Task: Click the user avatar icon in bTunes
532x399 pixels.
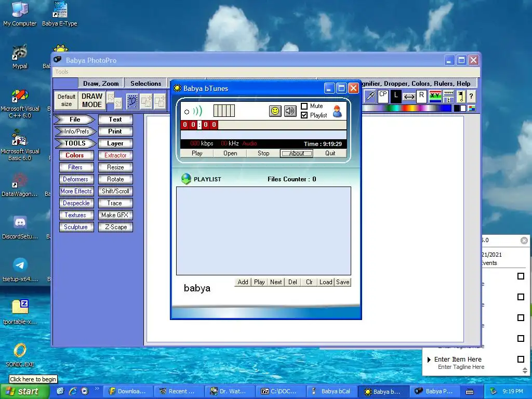Action: click(x=337, y=111)
